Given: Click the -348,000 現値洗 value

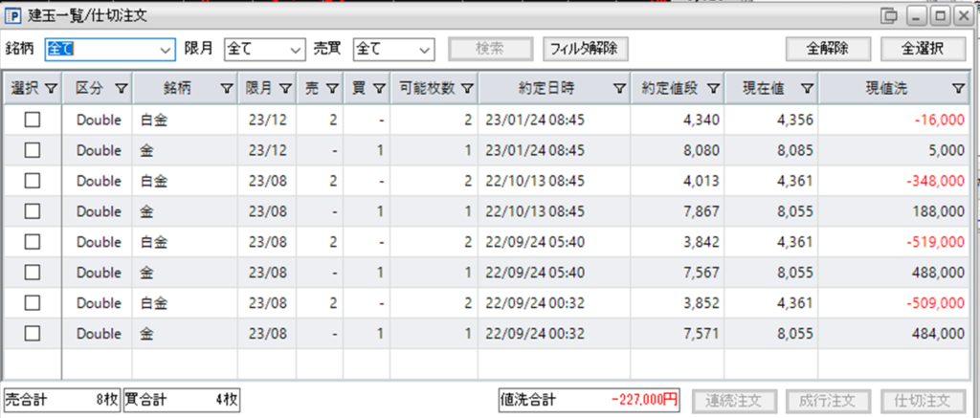Looking at the screenshot, I should click(935, 181).
